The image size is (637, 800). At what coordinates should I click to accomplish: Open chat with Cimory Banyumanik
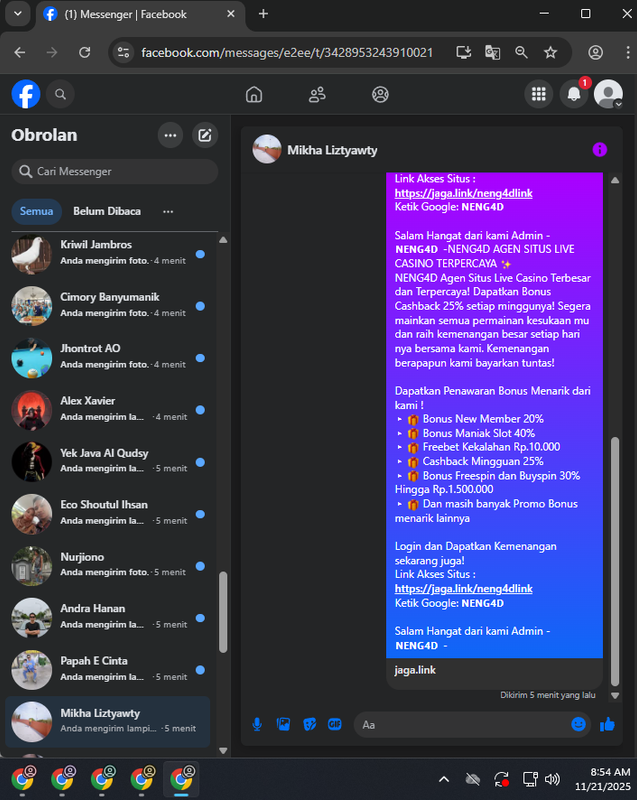pos(108,306)
